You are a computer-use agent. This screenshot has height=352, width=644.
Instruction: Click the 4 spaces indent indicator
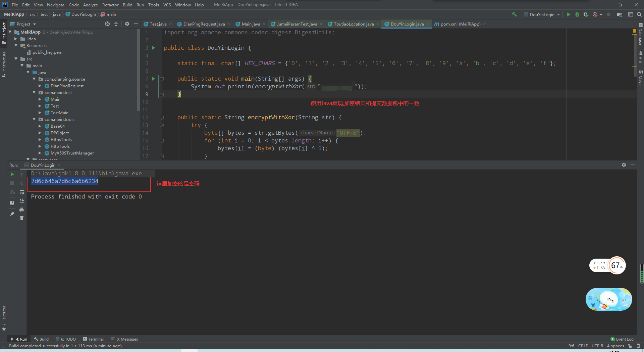pyautogui.click(x=615, y=346)
